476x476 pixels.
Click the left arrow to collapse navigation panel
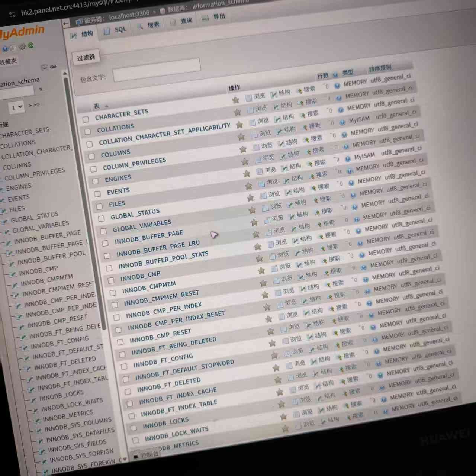[x=66, y=23]
